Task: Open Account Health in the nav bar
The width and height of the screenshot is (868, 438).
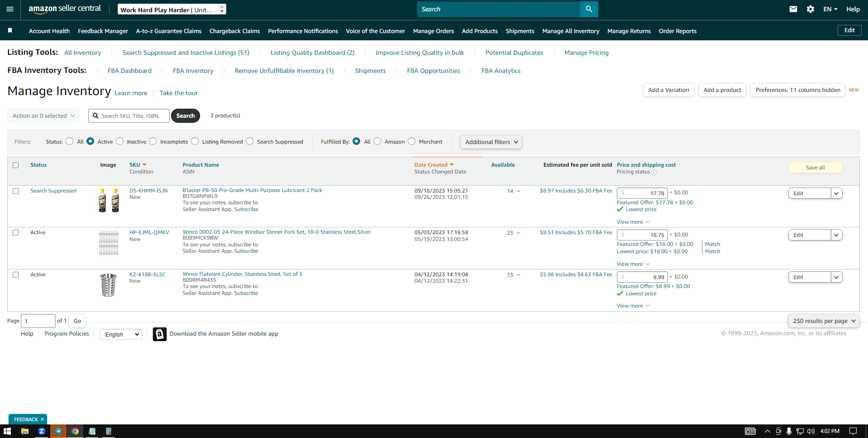Action: coord(49,31)
